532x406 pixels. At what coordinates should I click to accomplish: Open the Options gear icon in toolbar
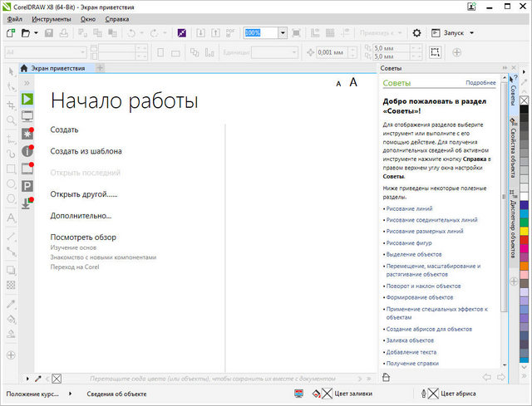point(416,32)
